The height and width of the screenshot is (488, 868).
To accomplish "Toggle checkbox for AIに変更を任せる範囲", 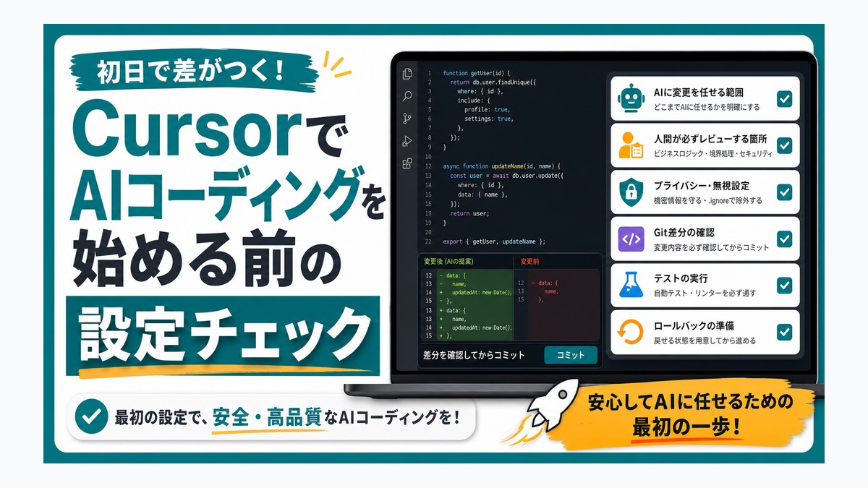I will (x=784, y=99).
